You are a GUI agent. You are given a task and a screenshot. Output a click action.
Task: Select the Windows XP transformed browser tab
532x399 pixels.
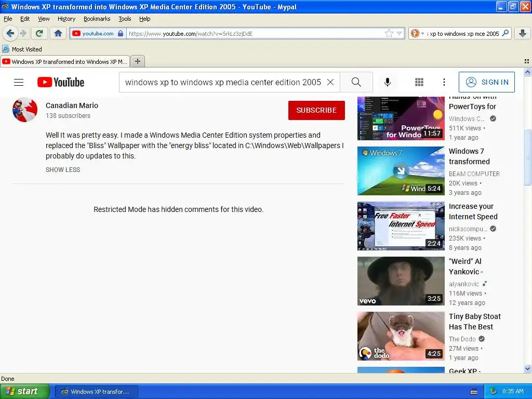65,61
